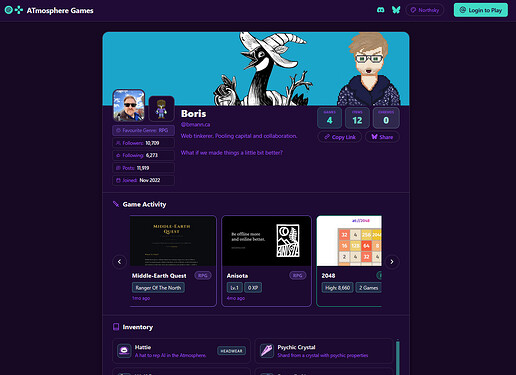Open the Bluesky butterfly icon in header
The height and width of the screenshot is (375, 516).
[x=396, y=10]
